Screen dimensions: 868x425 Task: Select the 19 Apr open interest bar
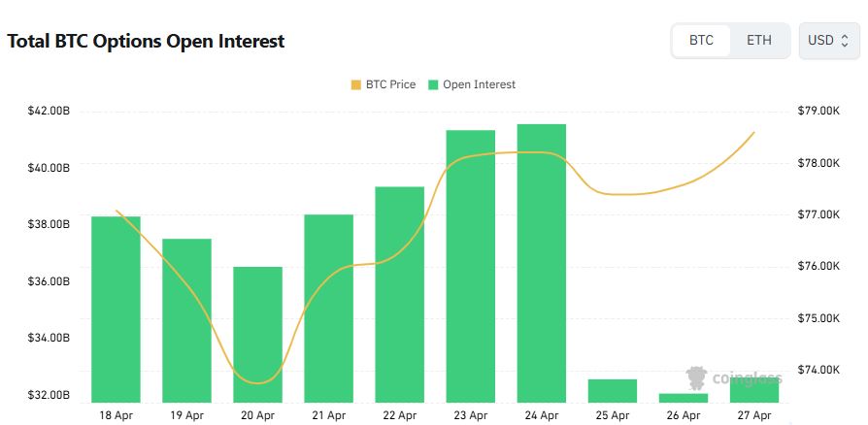click(x=186, y=320)
